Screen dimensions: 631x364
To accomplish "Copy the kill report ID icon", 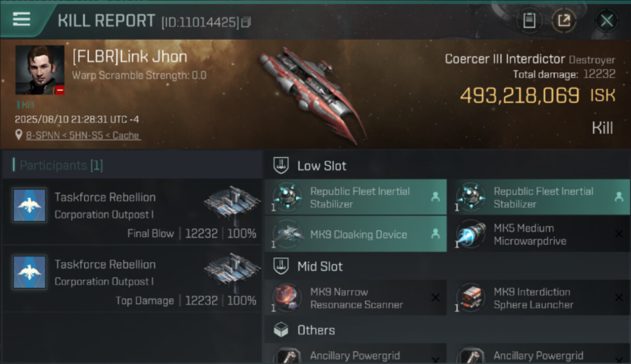I will coord(246,22).
